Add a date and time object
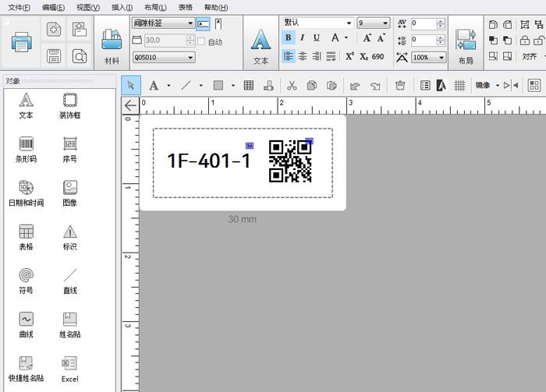The height and width of the screenshot is (392, 546). click(x=26, y=193)
